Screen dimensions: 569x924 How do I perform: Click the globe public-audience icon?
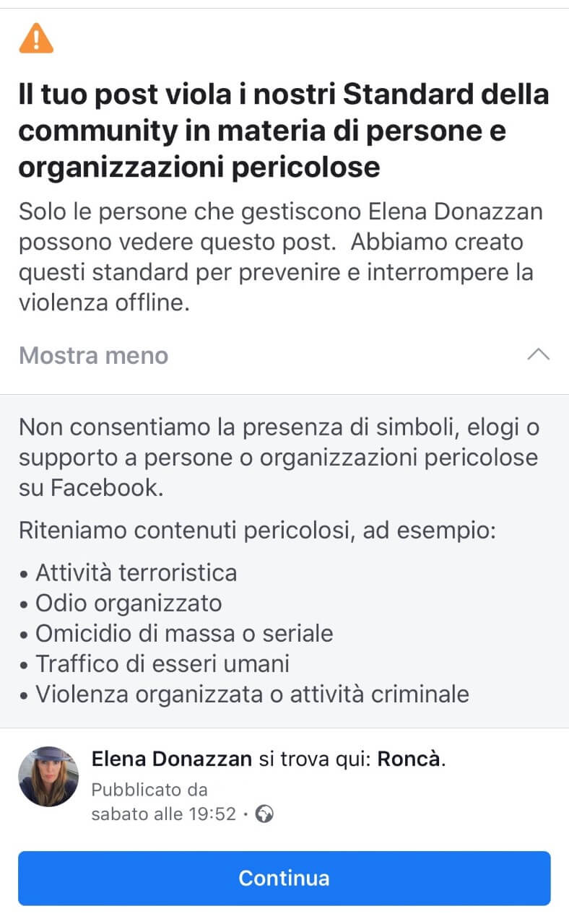[x=265, y=814]
